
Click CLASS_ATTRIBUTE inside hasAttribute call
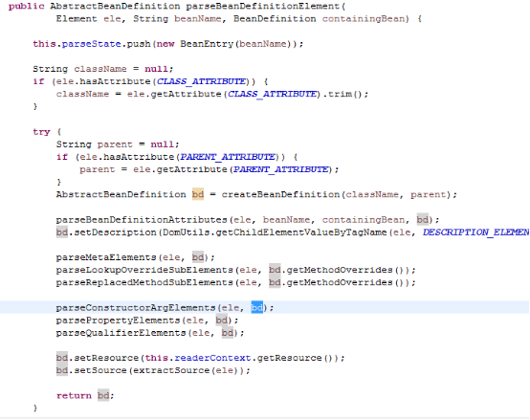point(201,81)
